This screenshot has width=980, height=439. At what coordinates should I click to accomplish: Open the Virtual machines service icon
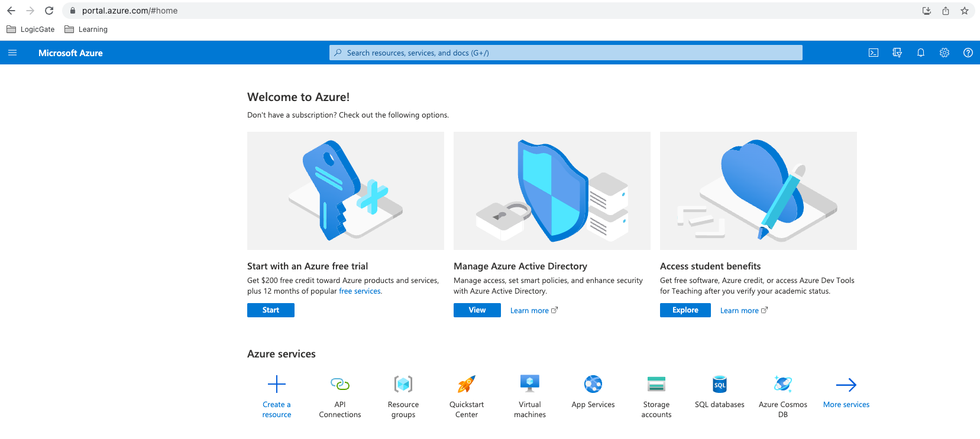coord(530,384)
